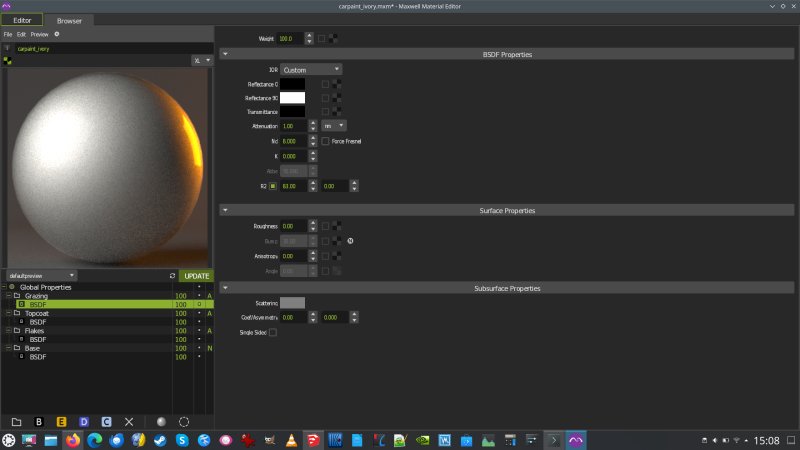The image size is (800, 450).
Task: Click the purple D (displacement) icon
Action: pos(84,421)
